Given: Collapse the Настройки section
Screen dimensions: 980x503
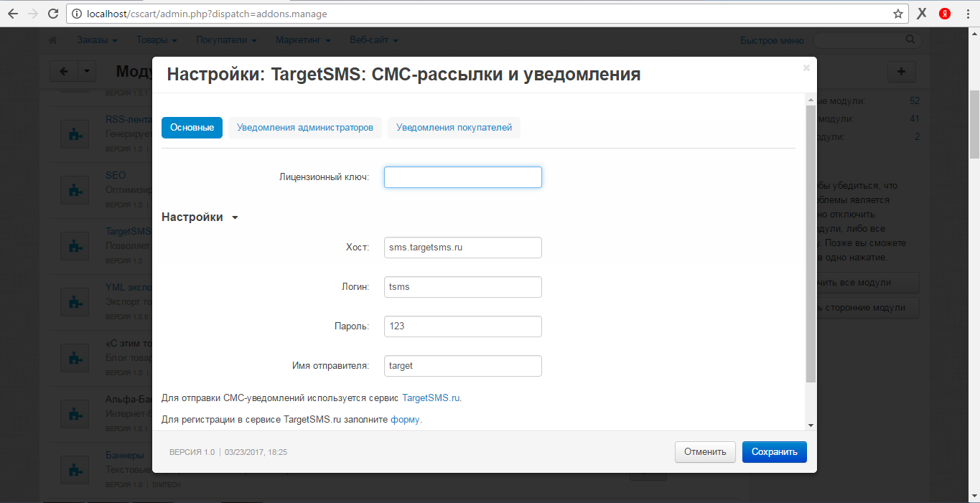Looking at the screenshot, I should tap(200, 217).
